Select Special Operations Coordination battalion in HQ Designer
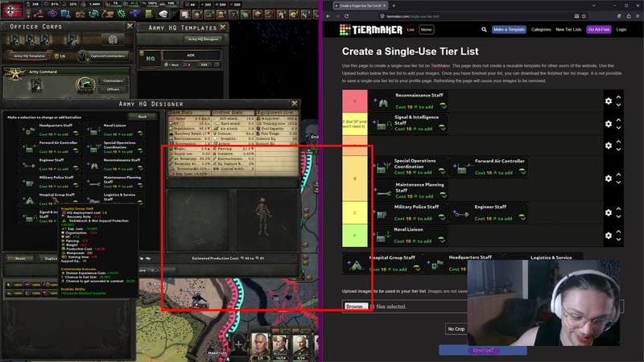Viewport: 644px width, 362px height. (x=114, y=147)
